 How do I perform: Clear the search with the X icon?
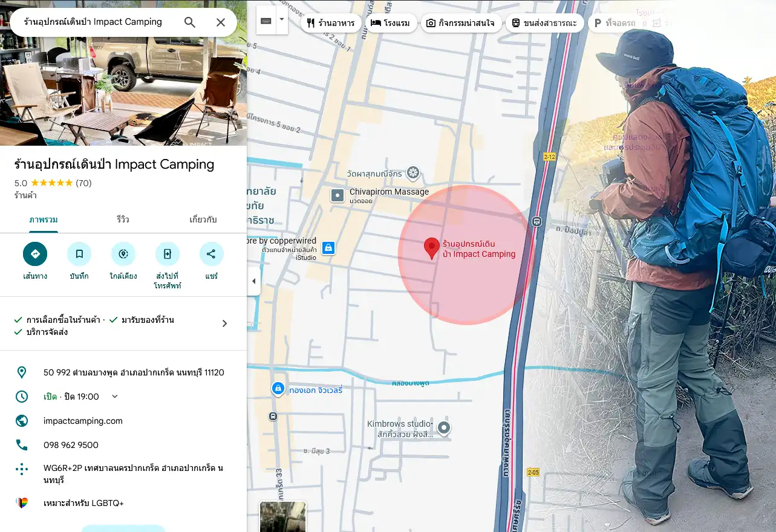tap(221, 22)
